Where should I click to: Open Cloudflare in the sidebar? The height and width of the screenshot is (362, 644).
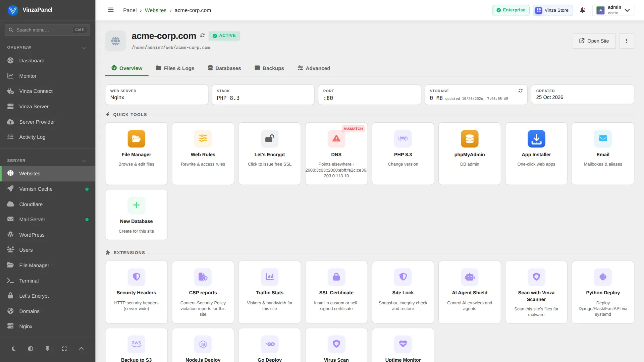point(48,204)
